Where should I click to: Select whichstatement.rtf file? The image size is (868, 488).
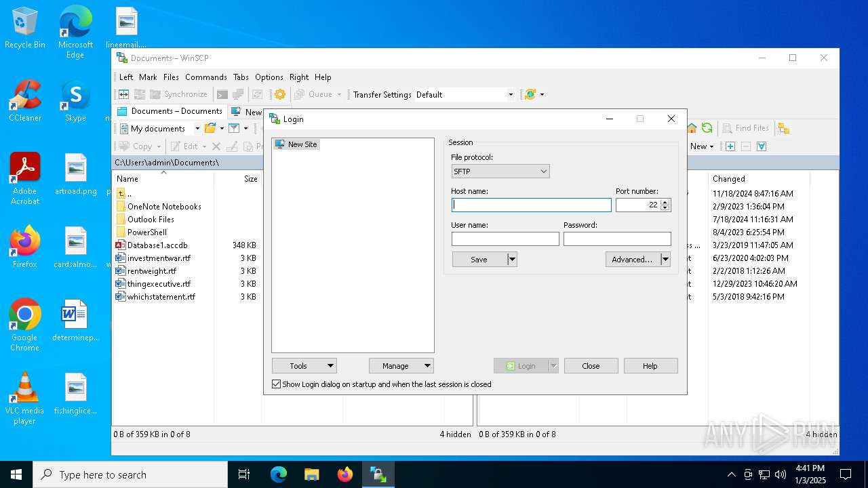coord(161,296)
